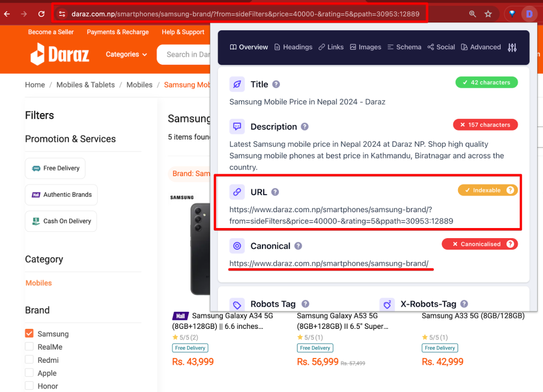Open the Social tab
Screen dimensions: 543x392
point(441,47)
